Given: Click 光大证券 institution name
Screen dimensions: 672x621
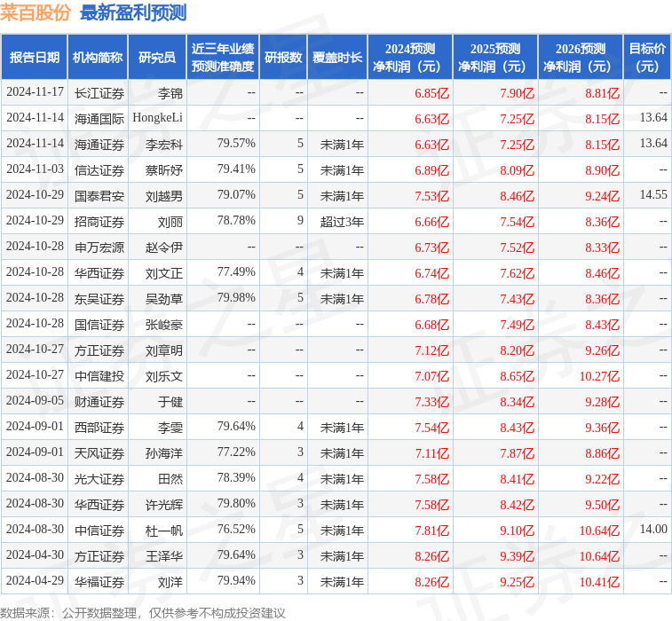Looking at the screenshot, I should click(99, 479).
